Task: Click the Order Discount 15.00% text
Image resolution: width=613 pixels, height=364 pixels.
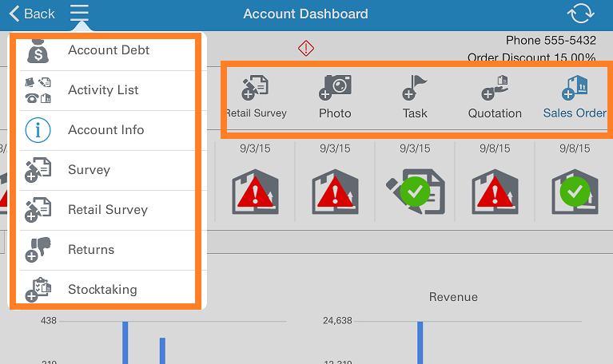Action: (x=531, y=57)
